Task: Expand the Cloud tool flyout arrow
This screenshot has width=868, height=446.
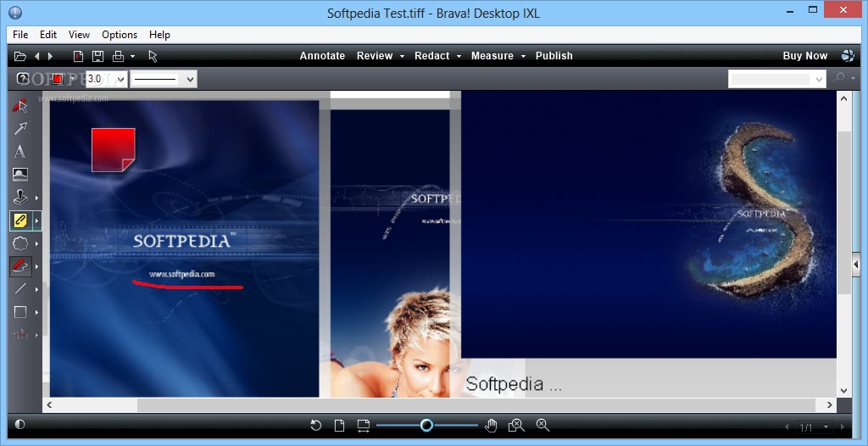Action: pyautogui.click(x=37, y=244)
